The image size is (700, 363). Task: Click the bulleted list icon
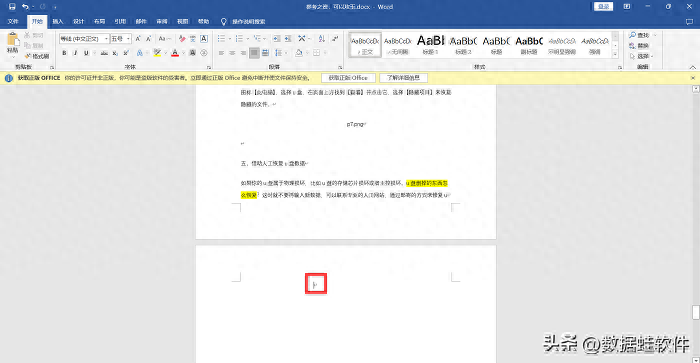coord(221,39)
